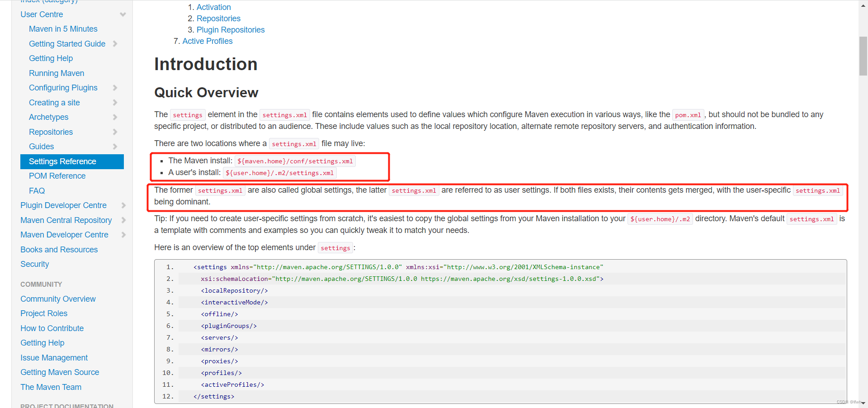The width and height of the screenshot is (868, 408).
Task: Click the Introduction heading
Action: pos(206,64)
